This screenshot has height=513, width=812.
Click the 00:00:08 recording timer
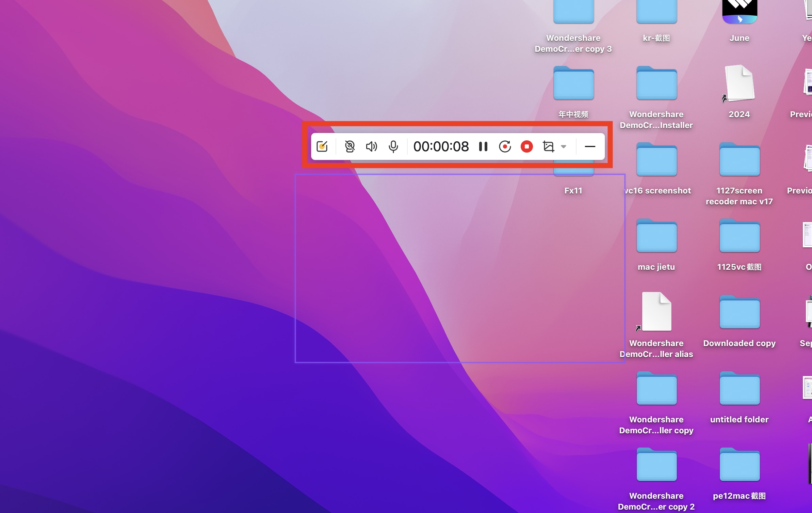point(441,146)
